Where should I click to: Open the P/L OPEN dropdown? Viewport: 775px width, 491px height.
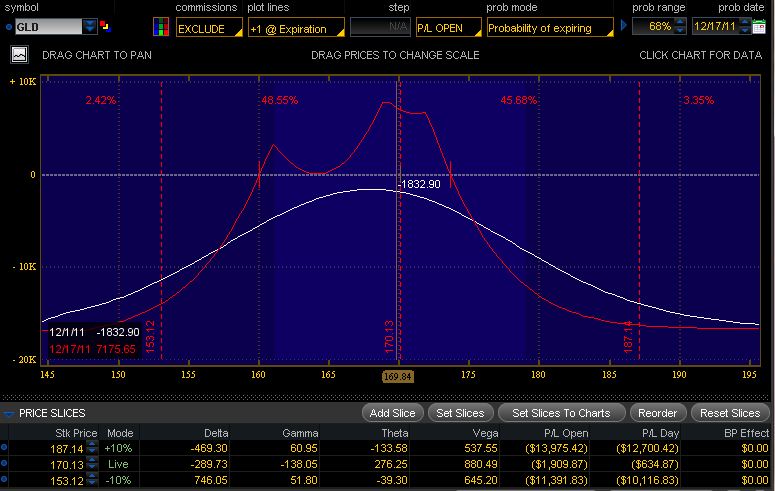[449, 28]
